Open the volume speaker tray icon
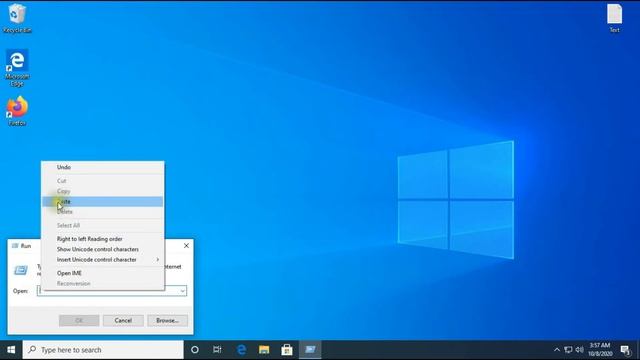 pos(579,350)
